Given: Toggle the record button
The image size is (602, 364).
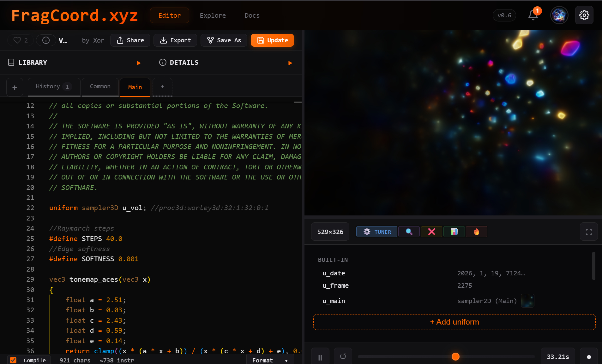Looking at the screenshot, I should tap(589, 357).
